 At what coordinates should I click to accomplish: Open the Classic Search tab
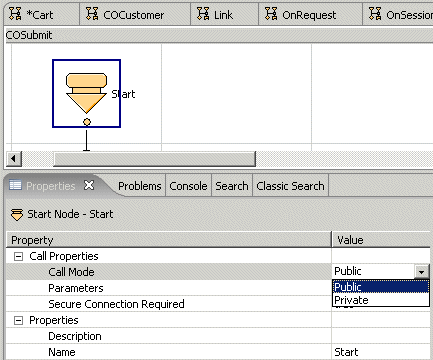point(290,186)
